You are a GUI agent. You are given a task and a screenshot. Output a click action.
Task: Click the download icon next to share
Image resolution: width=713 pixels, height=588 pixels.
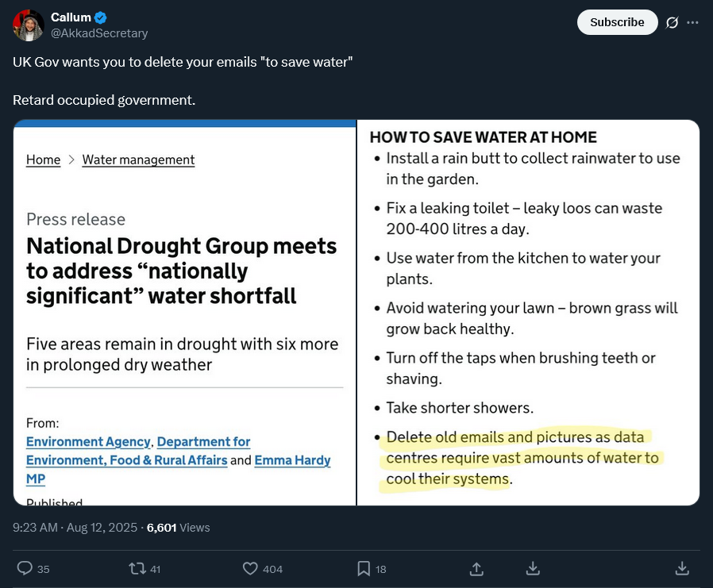tap(534, 568)
